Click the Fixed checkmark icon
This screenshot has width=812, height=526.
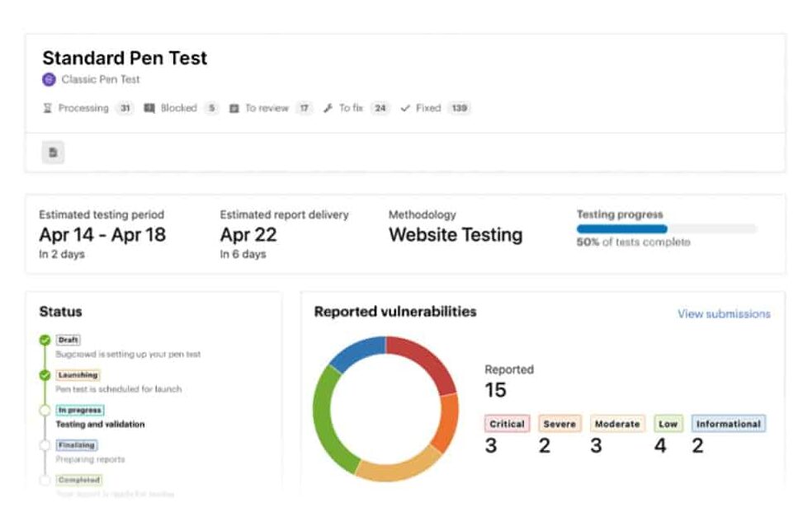(x=405, y=108)
